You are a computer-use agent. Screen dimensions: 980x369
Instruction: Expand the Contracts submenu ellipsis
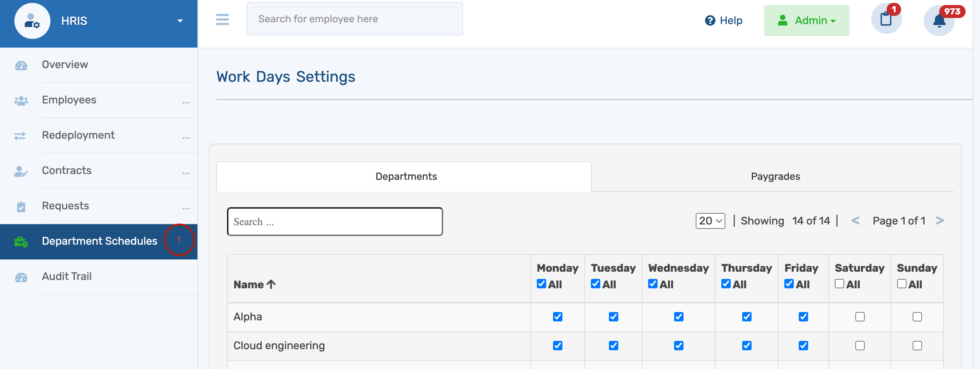click(x=186, y=173)
